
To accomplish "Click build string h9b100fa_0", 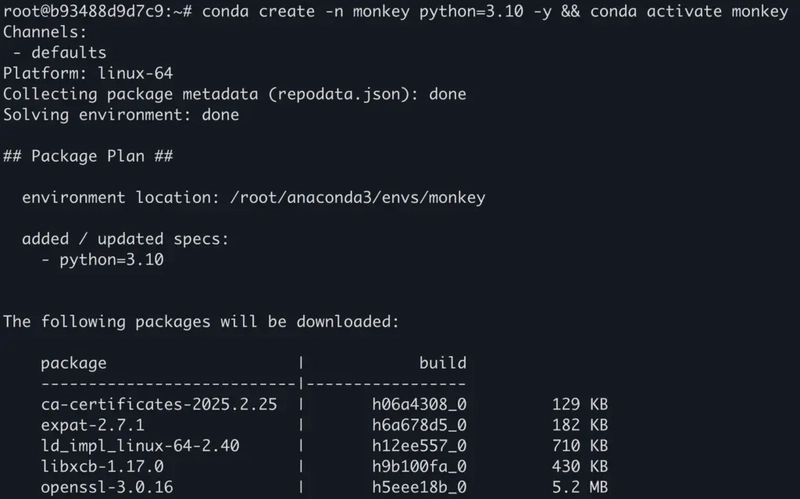I will [x=419, y=466].
